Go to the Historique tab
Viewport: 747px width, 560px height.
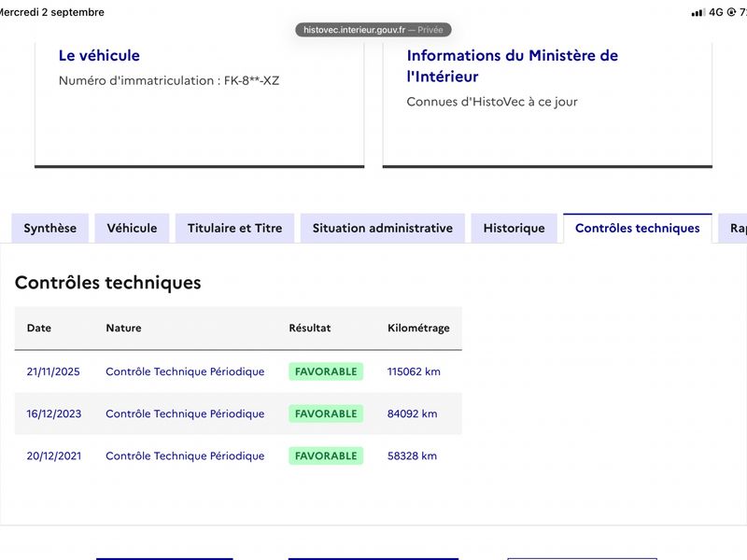(x=514, y=228)
